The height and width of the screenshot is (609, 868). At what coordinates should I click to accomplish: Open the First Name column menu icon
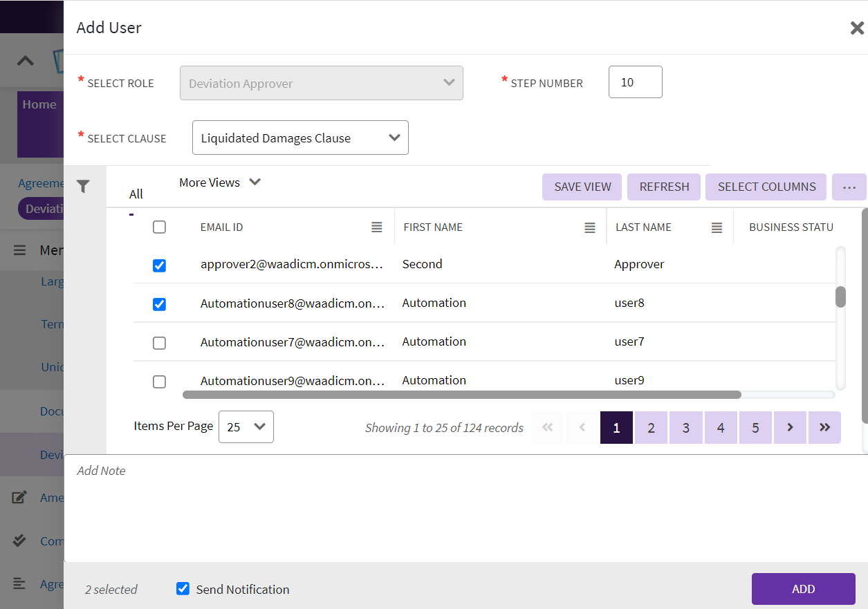[x=589, y=227]
